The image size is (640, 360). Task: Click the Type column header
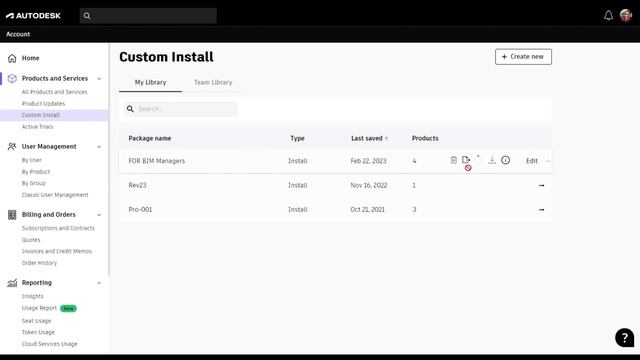(297, 138)
